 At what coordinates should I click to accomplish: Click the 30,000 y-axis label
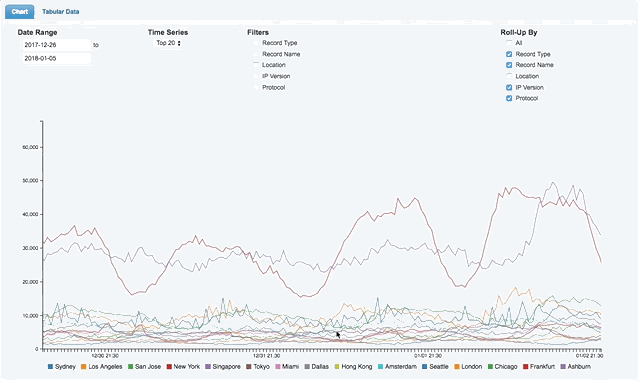30,248
